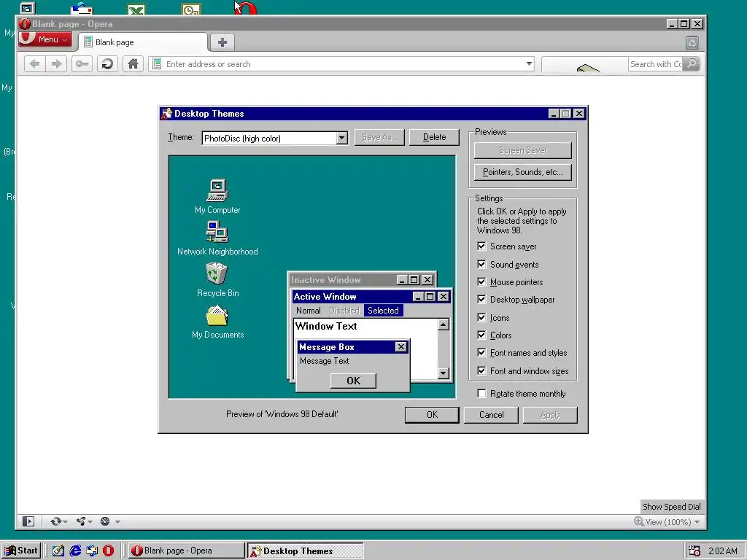Click the Opera Link sync icon in status bar
This screenshot has width=747, height=560.
pyautogui.click(x=55, y=521)
